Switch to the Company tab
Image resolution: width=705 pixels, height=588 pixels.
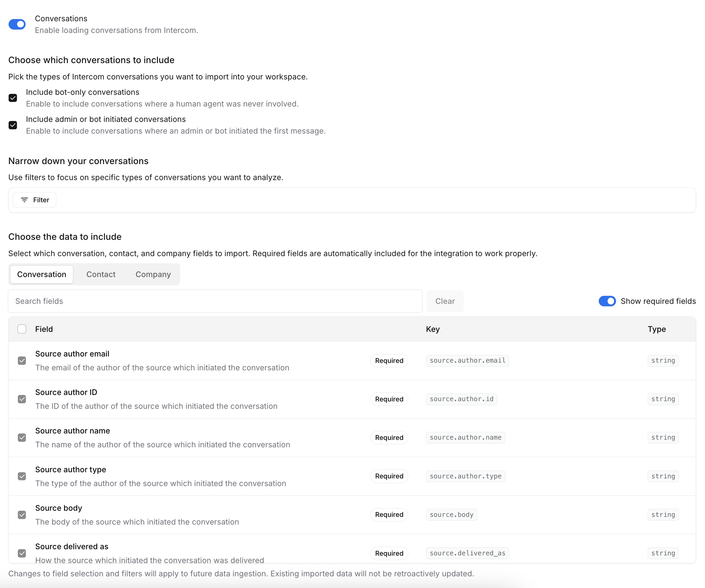pyautogui.click(x=153, y=274)
